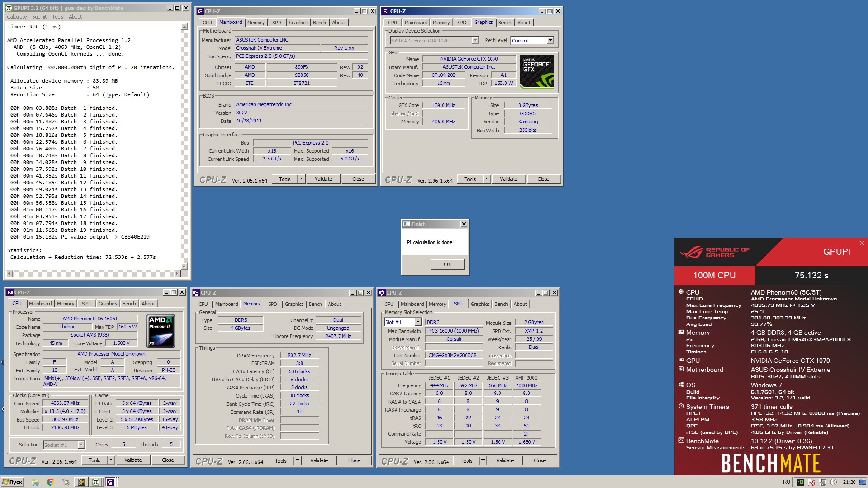Click the NVIDIA GeForce GTX logo image
This screenshot has height=488, width=868.
click(537, 71)
